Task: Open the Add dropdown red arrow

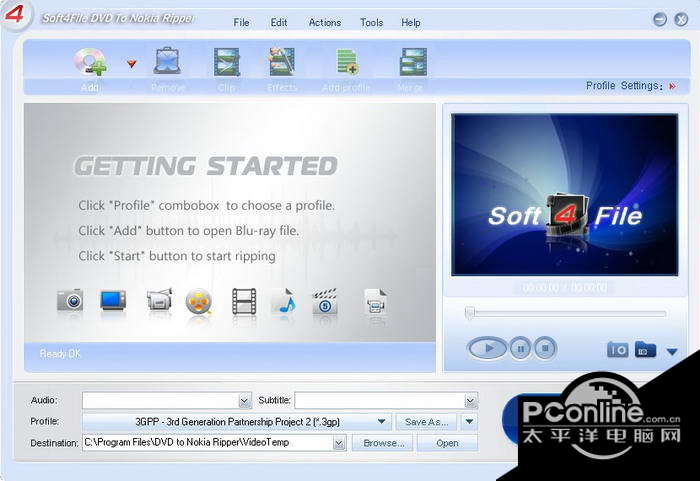Action: click(x=132, y=64)
